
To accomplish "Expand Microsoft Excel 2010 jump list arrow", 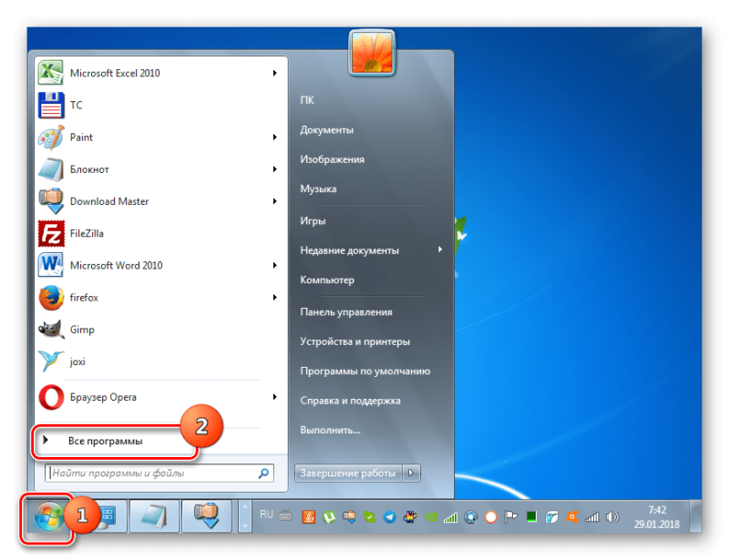I will point(275,73).
